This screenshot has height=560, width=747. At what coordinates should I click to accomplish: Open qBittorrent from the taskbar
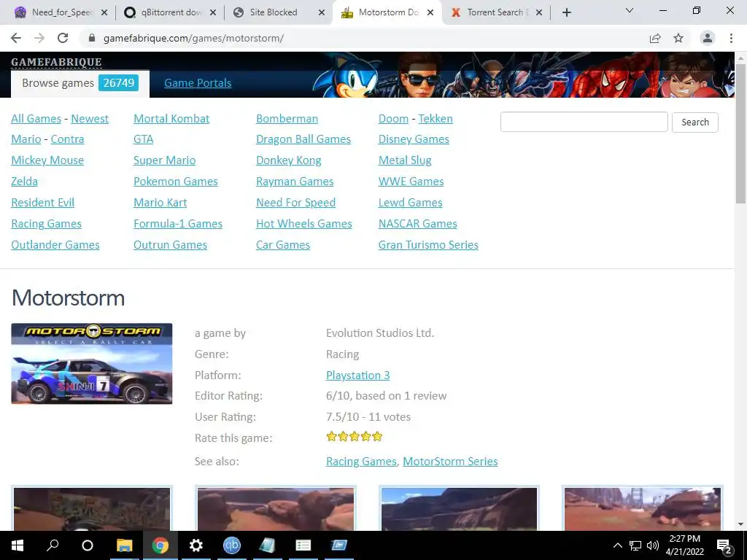(x=231, y=545)
